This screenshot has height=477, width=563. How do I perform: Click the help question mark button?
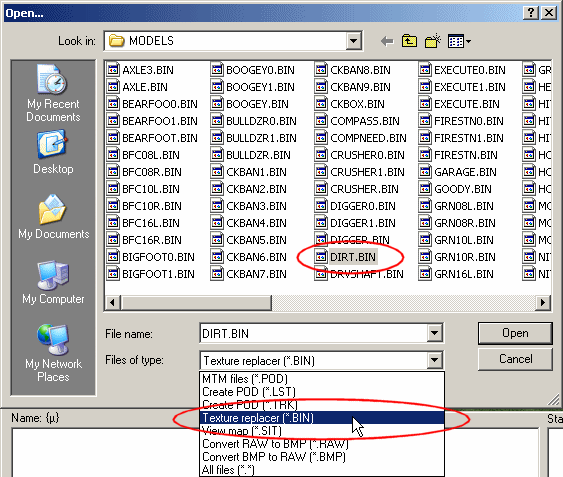pyautogui.click(x=531, y=13)
